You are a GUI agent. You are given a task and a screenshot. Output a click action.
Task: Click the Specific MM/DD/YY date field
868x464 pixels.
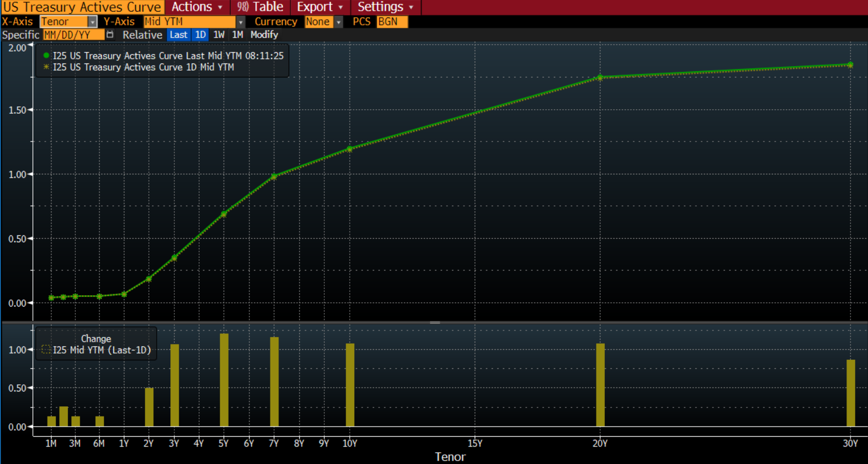click(74, 35)
